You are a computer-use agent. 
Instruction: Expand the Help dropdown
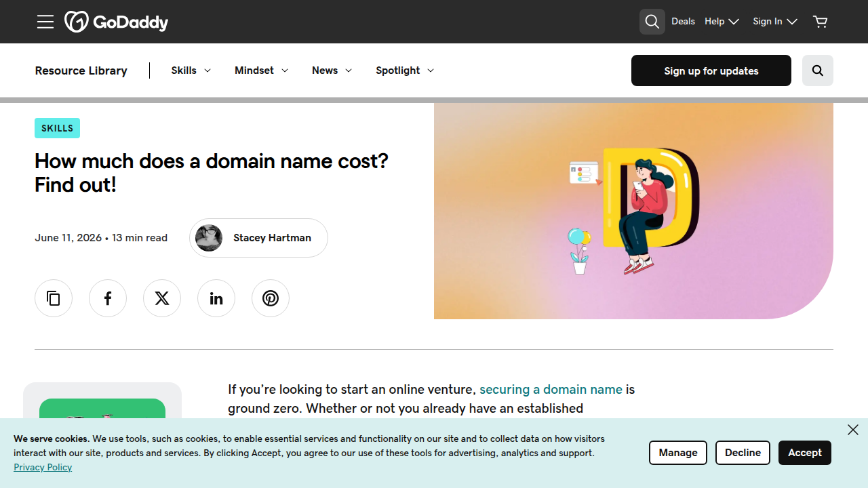tap(722, 22)
